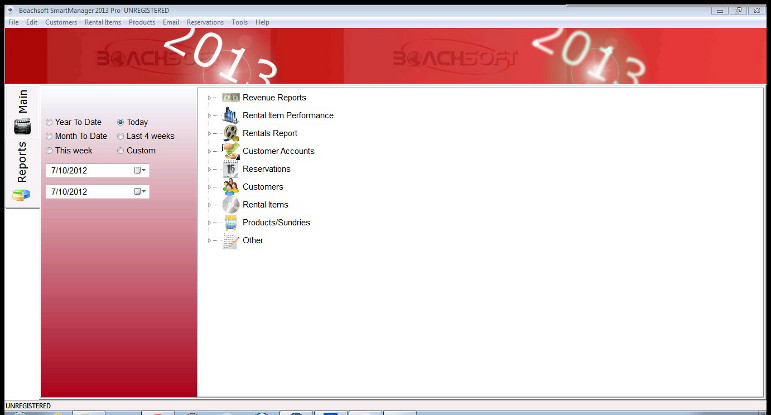Expand the Reservations tree node
The width and height of the screenshot is (771, 415).
click(209, 169)
